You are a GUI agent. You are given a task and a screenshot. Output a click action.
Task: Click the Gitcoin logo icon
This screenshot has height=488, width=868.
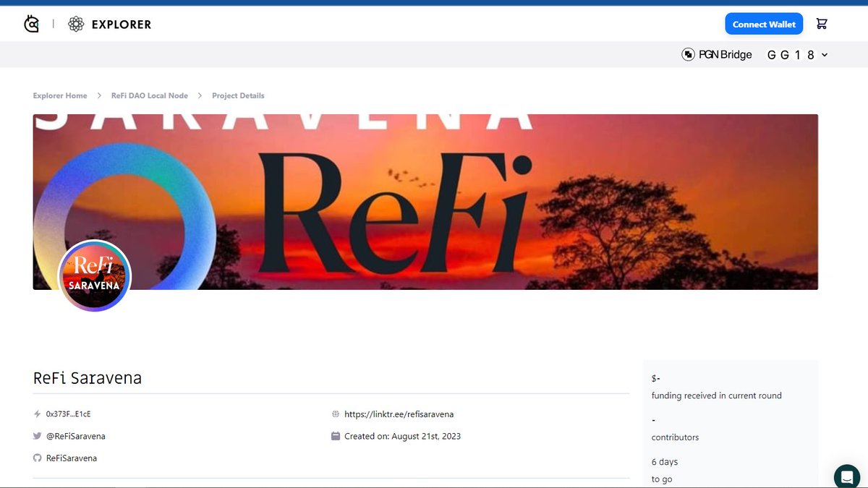pyautogui.click(x=32, y=24)
